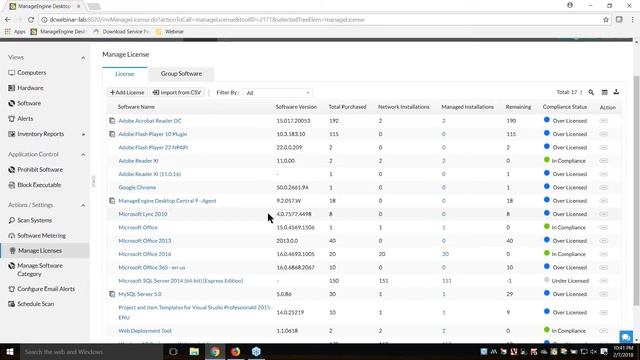Collapse the Application Control section
The height and width of the screenshot is (360, 640).
click(83, 155)
